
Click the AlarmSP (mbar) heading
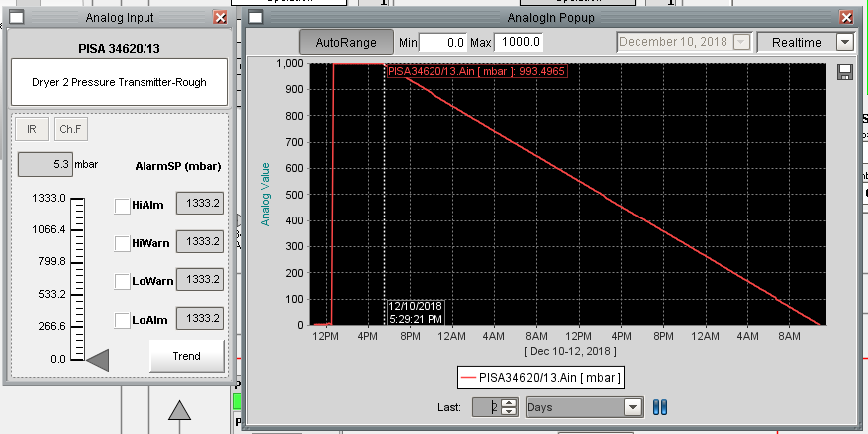pyautogui.click(x=178, y=167)
